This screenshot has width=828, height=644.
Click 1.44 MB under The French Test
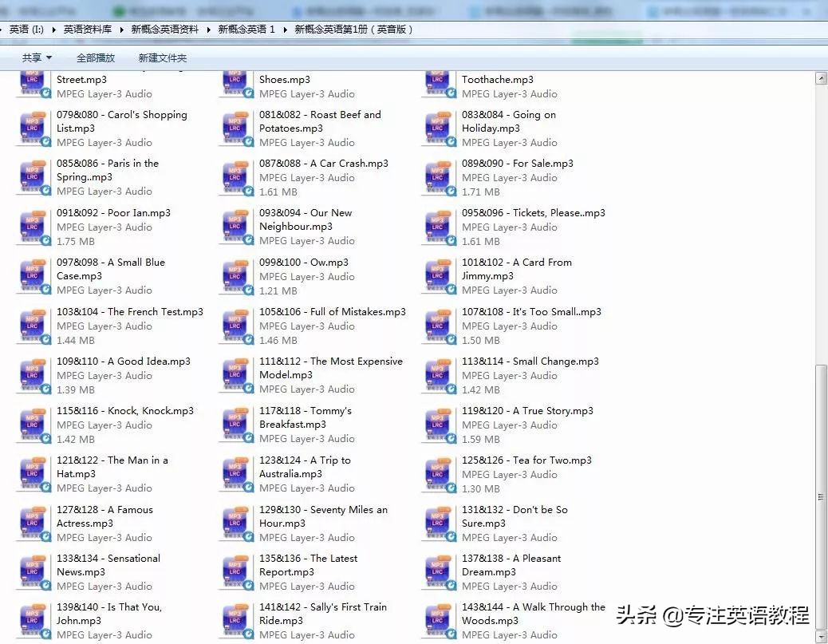76,341
